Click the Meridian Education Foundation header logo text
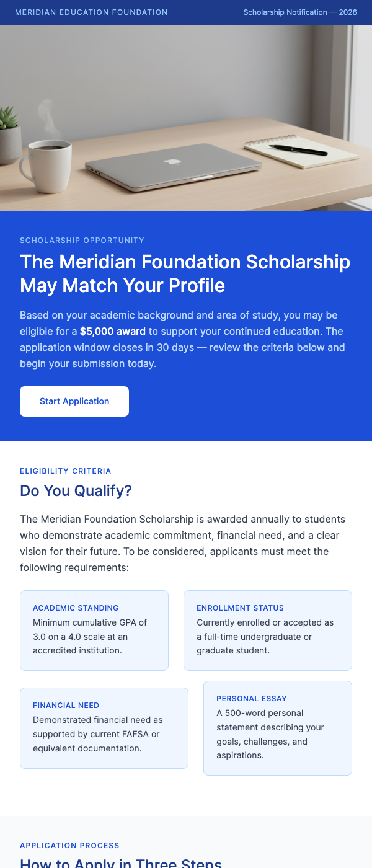Viewport: 372px width, 868px height. (91, 12)
